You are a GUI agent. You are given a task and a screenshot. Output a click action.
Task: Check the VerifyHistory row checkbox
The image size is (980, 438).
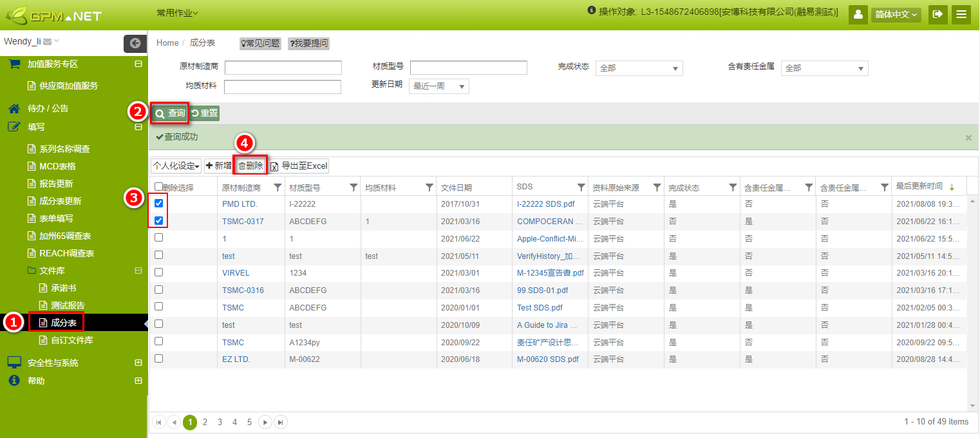(158, 255)
